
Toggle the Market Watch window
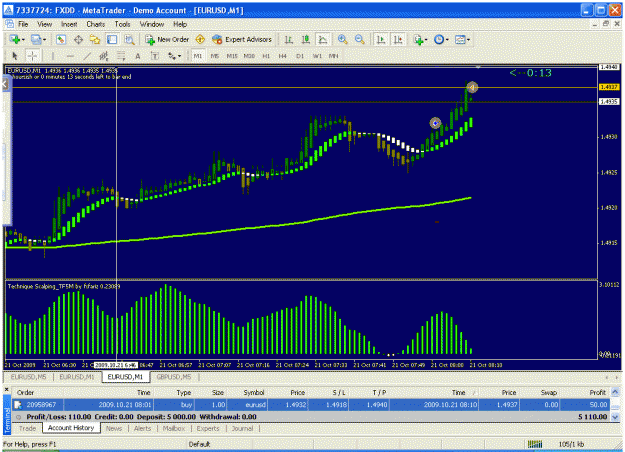(x=61, y=39)
